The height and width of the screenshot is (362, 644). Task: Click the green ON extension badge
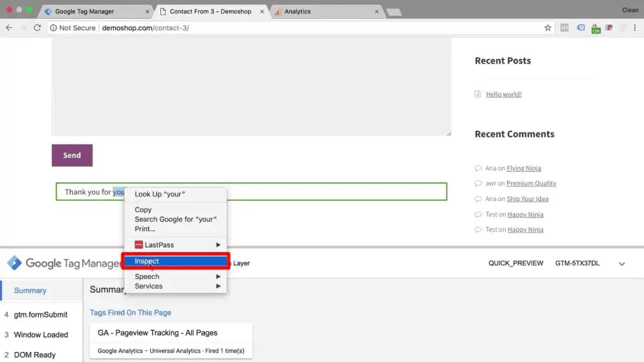(x=596, y=30)
